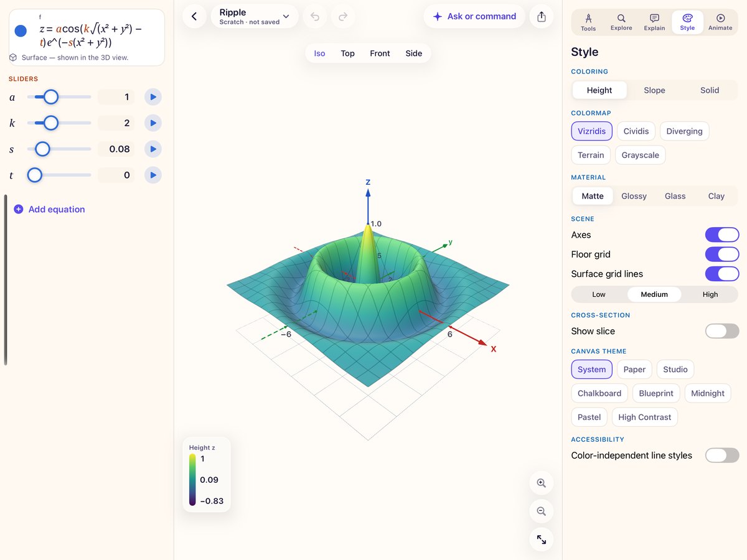The image size is (747, 560).
Task: Select the High Contrast canvas theme
Action: [645, 417]
